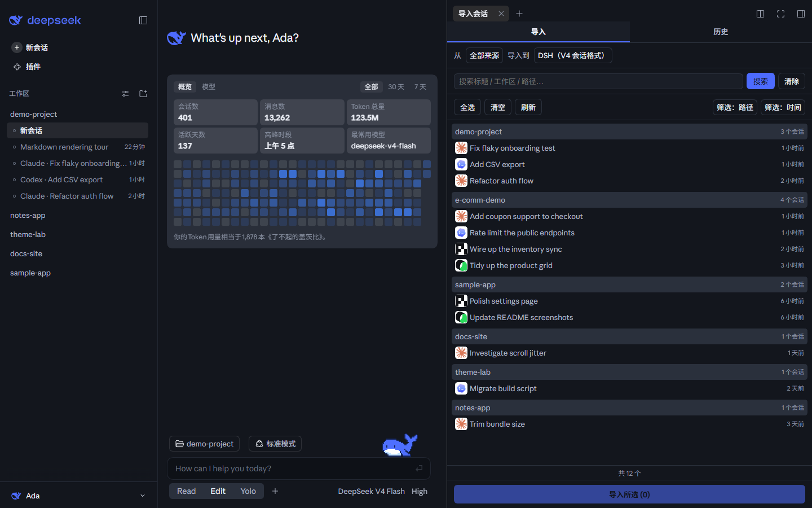Screen dimensions: 812x508
Task: Select Edit mode
Action: coord(218,491)
